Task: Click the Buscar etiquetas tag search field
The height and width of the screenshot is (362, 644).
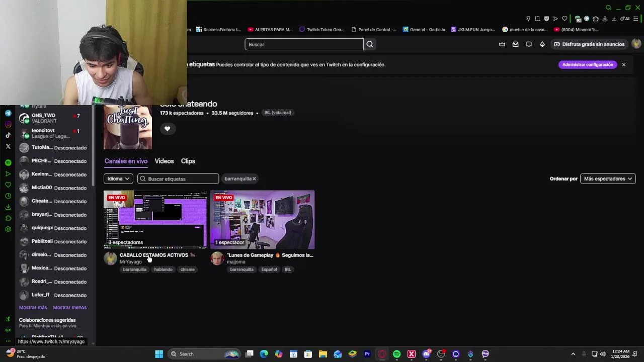Action: 178,178
